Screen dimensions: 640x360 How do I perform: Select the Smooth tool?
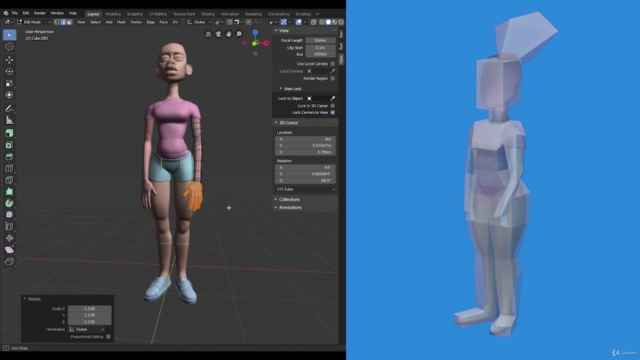pyautogui.click(x=9, y=215)
